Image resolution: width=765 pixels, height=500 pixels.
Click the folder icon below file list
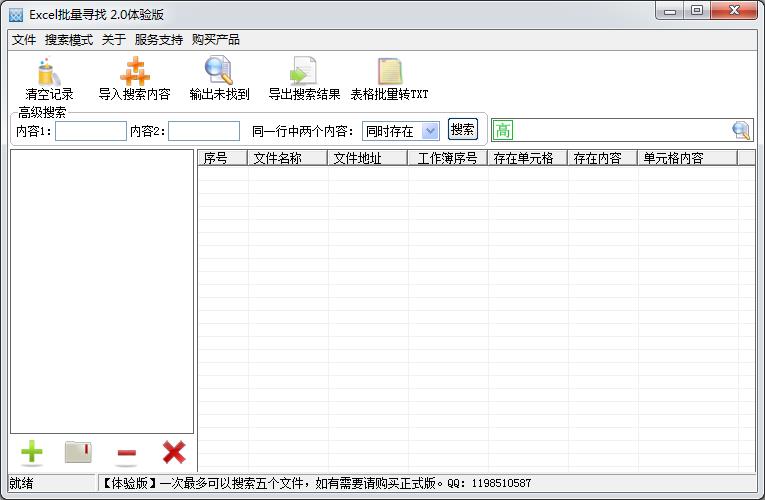(x=78, y=453)
